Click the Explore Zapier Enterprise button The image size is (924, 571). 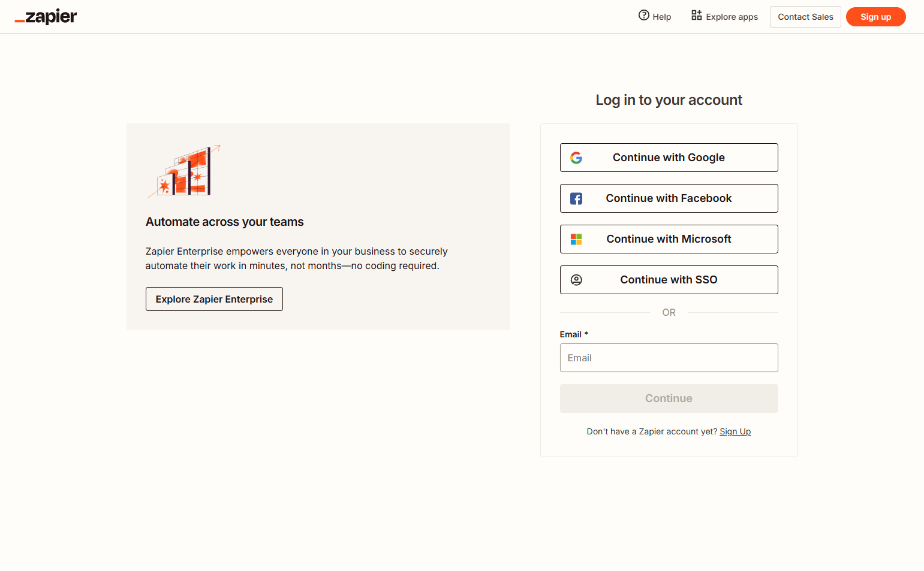click(214, 298)
